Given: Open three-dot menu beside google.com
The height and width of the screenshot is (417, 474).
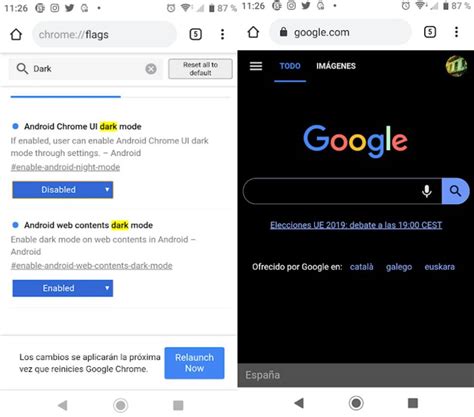Looking at the screenshot, I should (x=456, y=32).
